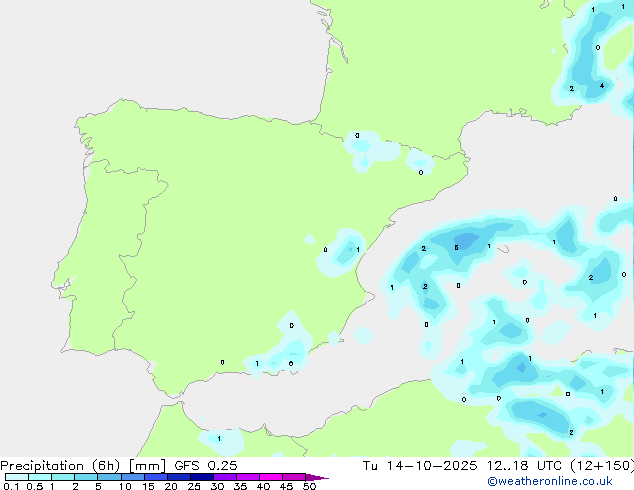634x490 pixels.
Task: Pick the 10–15 mm legend color segment
Action: tap(132, 477)
